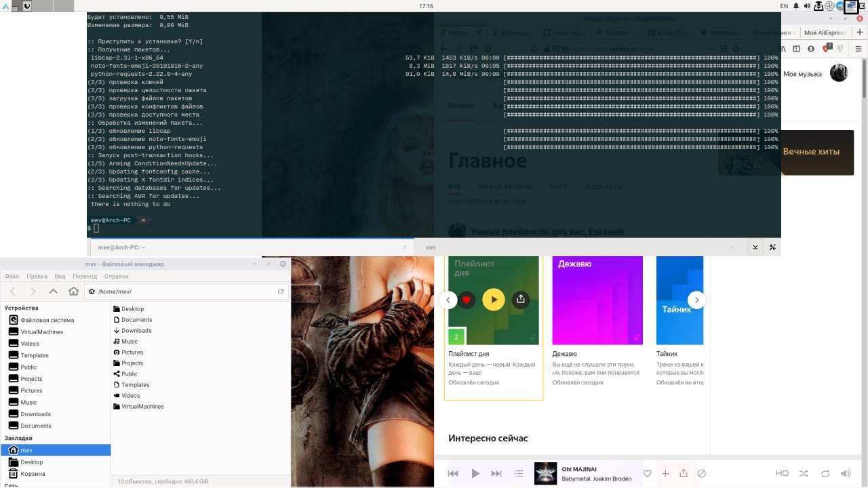Open the Дежавю playlist cover
Image resolution: width=868 pixels, height=488 pixels.
click(597, 300)
